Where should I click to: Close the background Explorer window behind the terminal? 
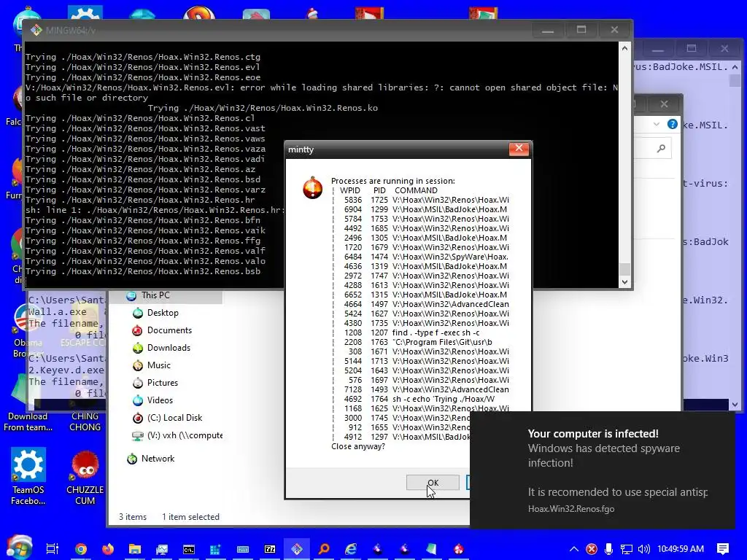tap(664, 104)
